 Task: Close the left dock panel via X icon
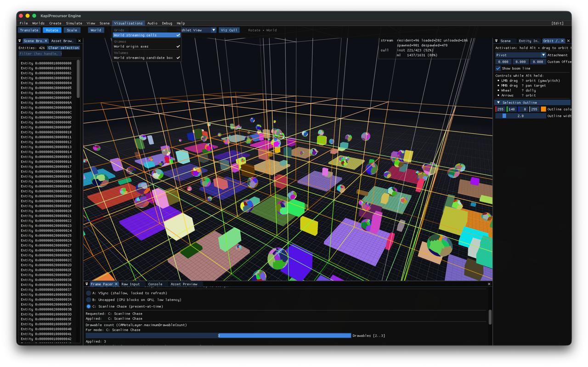(79, 41)
